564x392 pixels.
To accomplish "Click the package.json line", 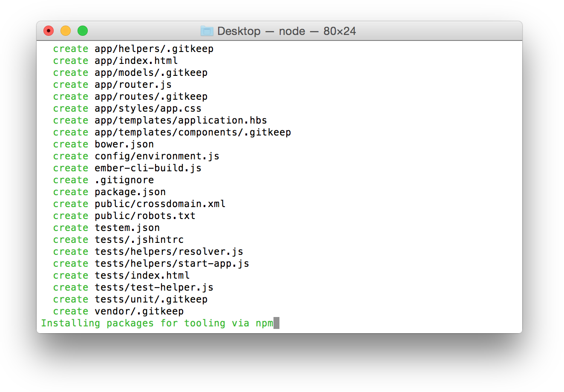I will click(x=109, y=192).
